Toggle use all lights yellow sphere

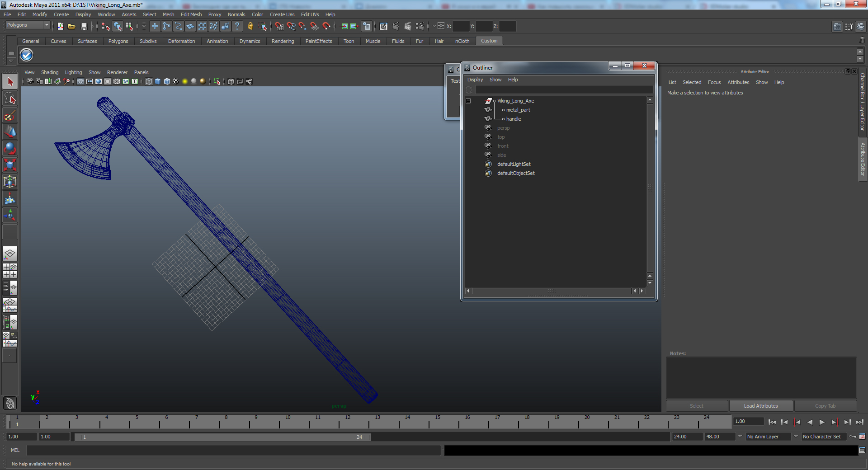click(x=185, y=82)
